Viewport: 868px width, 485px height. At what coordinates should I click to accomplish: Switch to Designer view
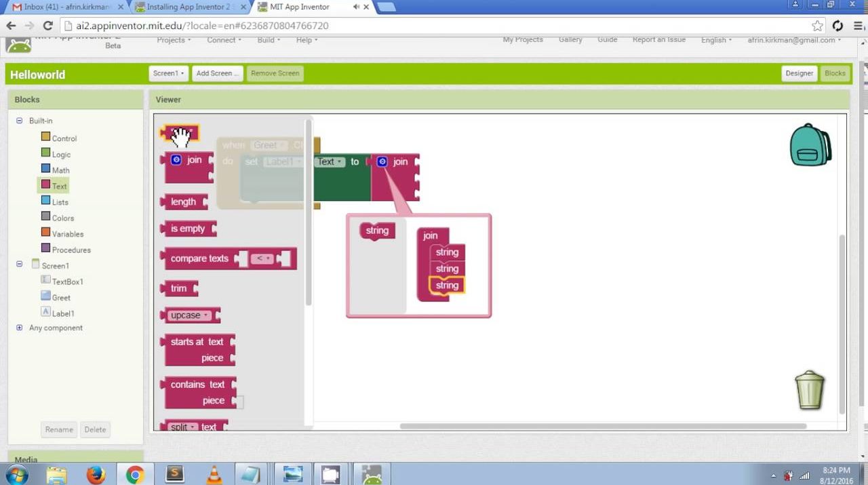pos(799,73)
